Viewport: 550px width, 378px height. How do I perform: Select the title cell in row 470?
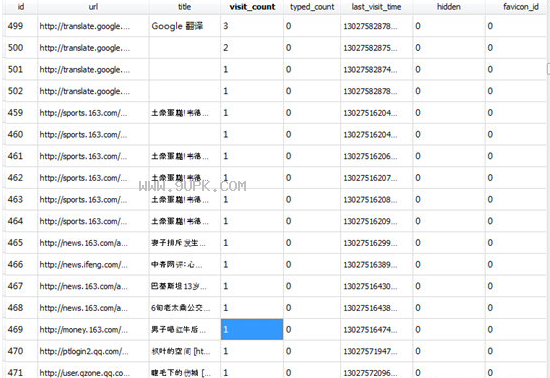coord(185,351)
